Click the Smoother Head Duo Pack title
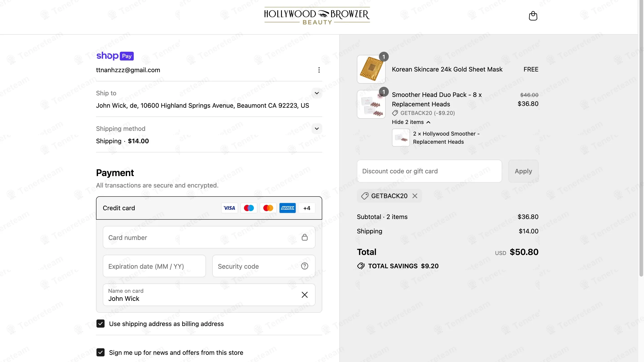Screen dimensions: 644x362 click(437, 100)
